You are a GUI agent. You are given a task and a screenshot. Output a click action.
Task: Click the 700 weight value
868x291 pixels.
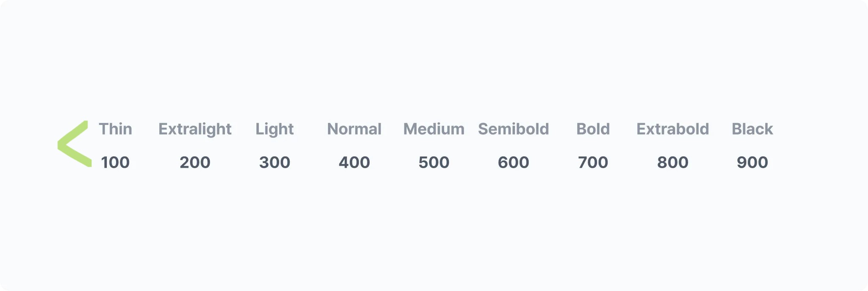[x=593, y=162]
